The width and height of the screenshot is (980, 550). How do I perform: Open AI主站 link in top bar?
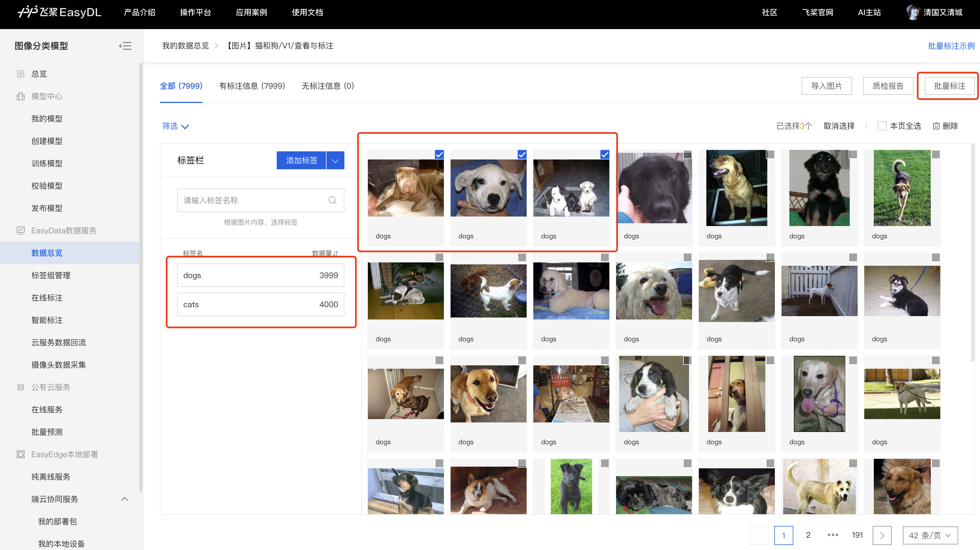coord(869,12)
